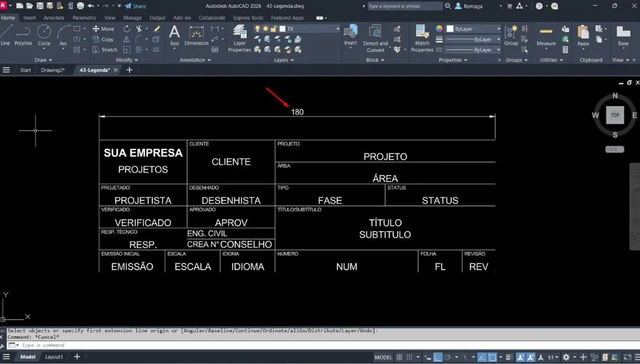Screen dimensions: 640x364
Task: Toggle dynamic input in status bar
Action: (x=427, y=357)
